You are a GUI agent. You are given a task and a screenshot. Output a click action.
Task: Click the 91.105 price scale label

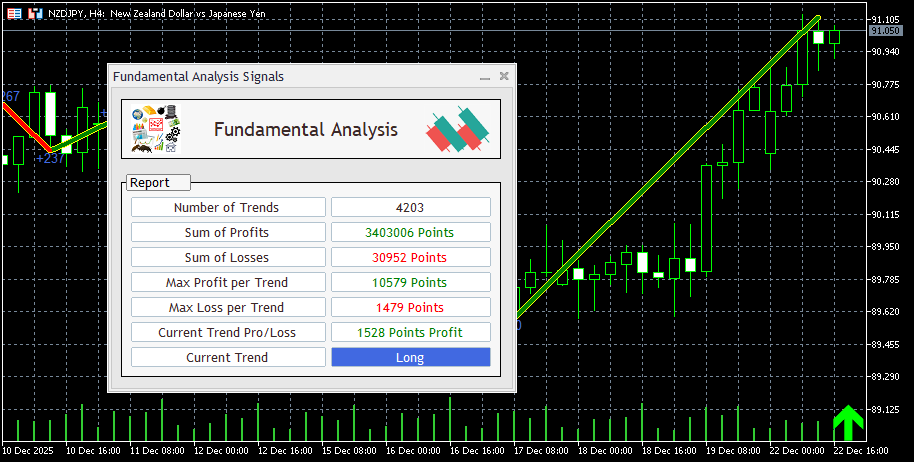tap(885, 19)
